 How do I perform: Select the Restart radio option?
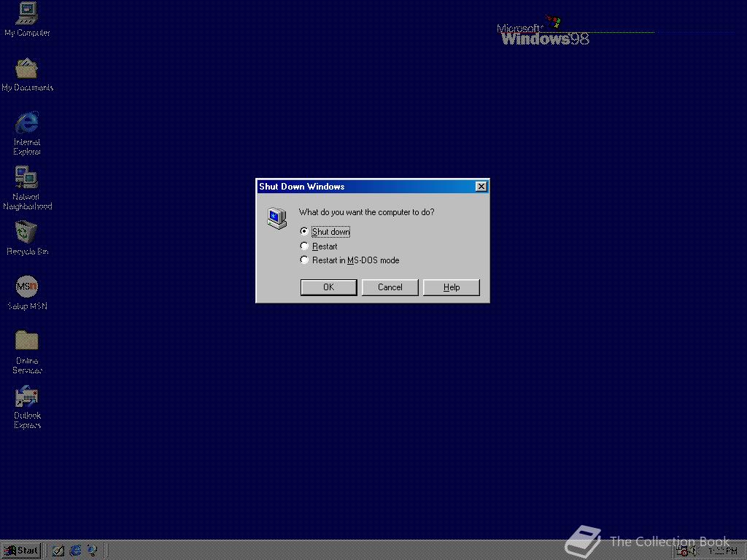(319, 246)
